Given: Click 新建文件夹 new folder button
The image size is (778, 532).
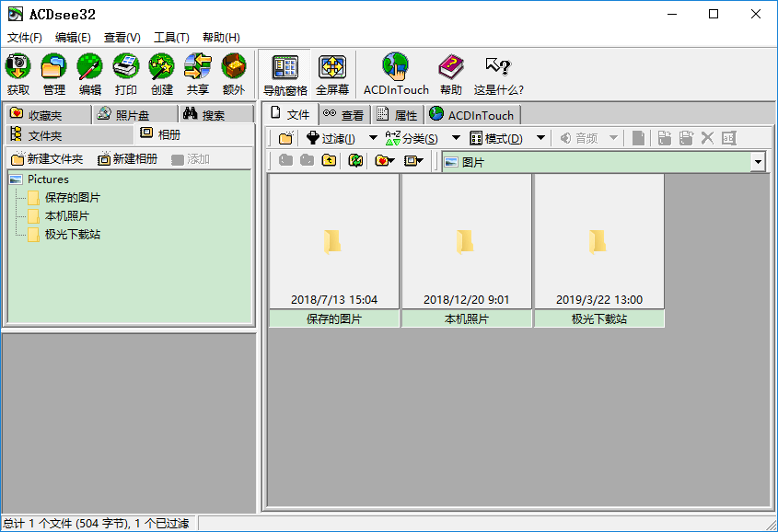Looking at the screenshot, I should click(x=48, y=159).
